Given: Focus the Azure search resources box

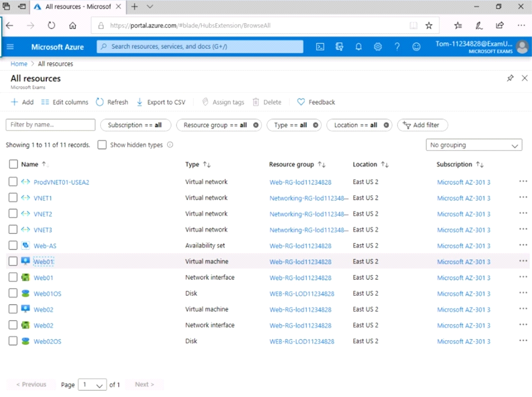Looking at the screenshot, I should [200, 47].
